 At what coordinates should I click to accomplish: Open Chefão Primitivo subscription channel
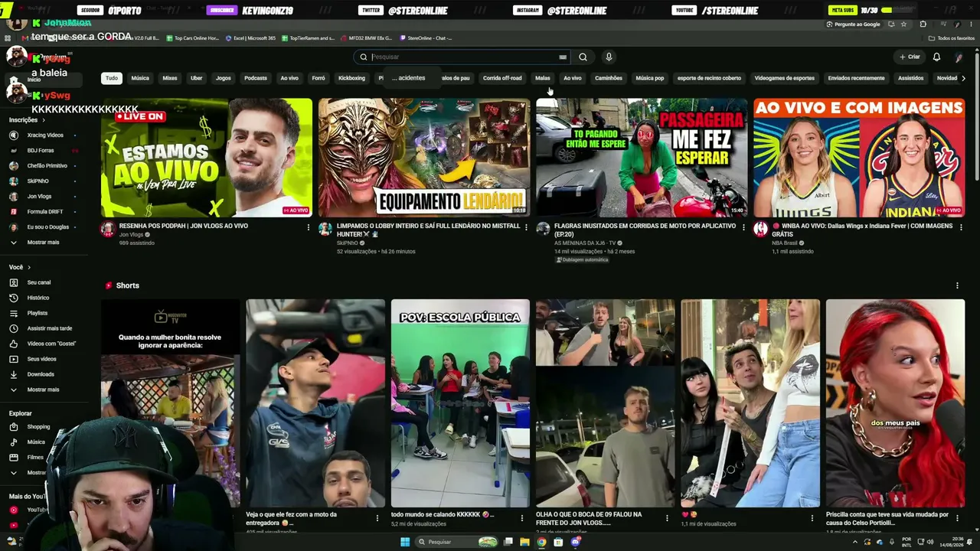46,166
